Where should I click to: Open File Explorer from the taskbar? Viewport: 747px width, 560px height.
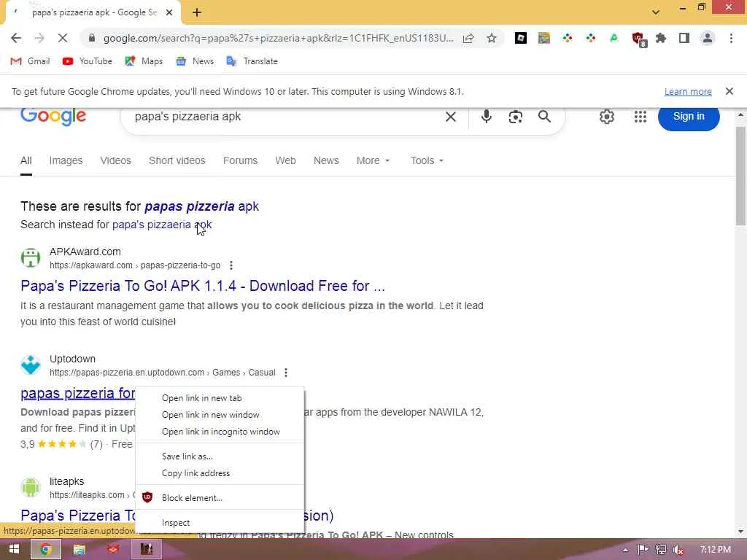(79, 550)
